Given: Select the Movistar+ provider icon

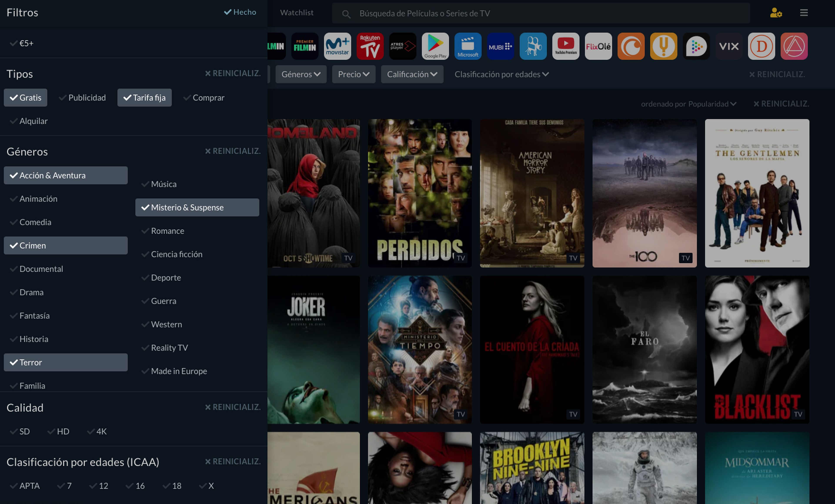Looking at the screenshot, I should pos(337,46).
